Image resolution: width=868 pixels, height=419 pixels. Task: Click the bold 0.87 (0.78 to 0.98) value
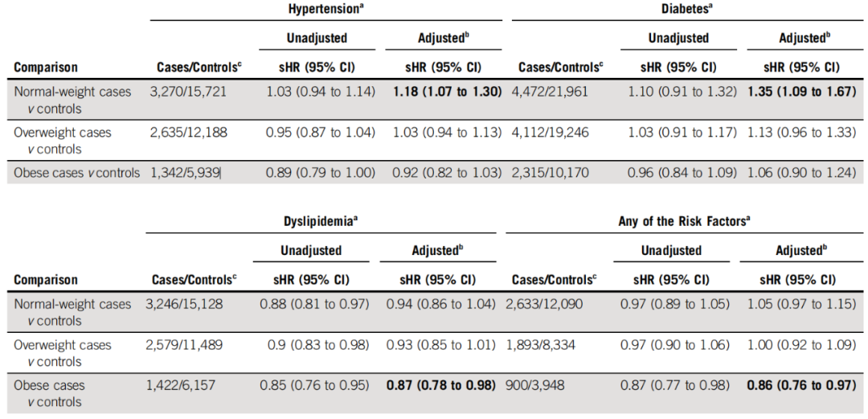(440, 385)
